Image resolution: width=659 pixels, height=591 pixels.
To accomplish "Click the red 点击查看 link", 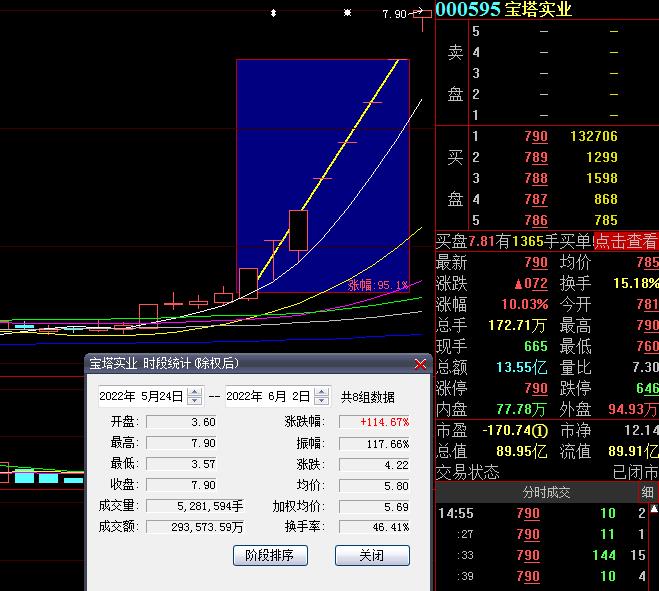I will [625, 241].
